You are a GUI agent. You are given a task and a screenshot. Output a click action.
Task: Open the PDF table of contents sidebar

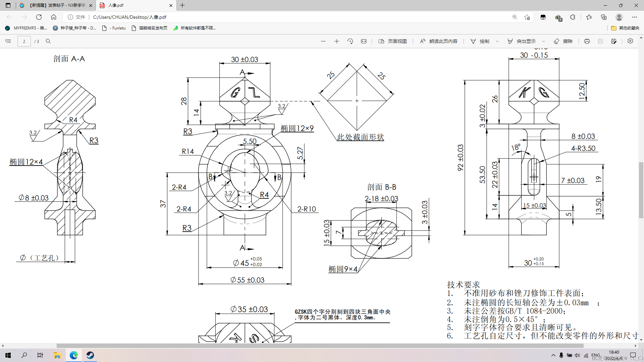8,41
